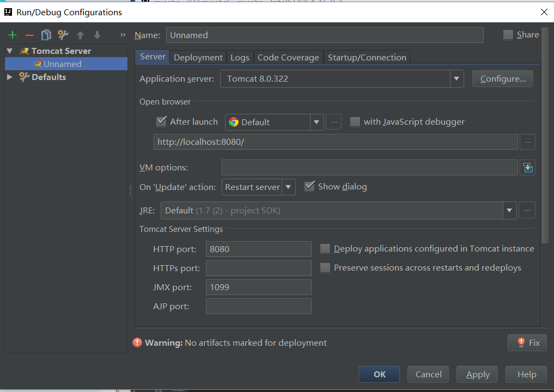Click the VM options input field
The height and width of the screenshot is (392, 554).
click(x=369, y=167)
